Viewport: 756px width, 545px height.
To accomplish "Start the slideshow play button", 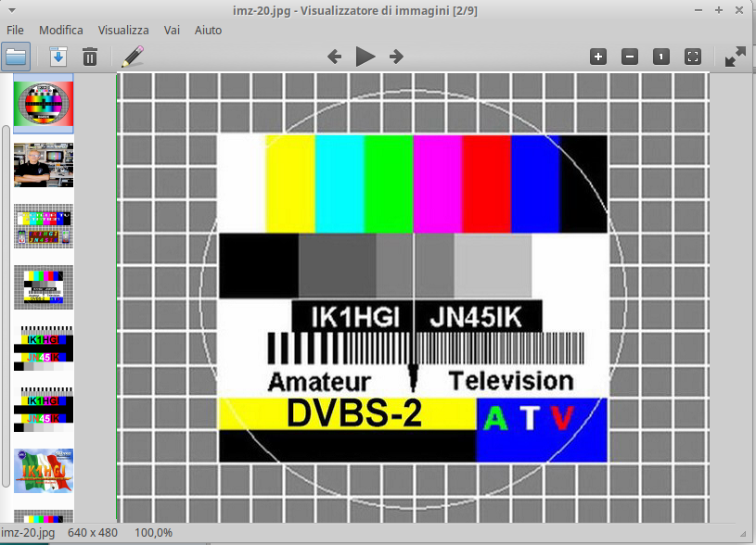I will pos(365,57).
